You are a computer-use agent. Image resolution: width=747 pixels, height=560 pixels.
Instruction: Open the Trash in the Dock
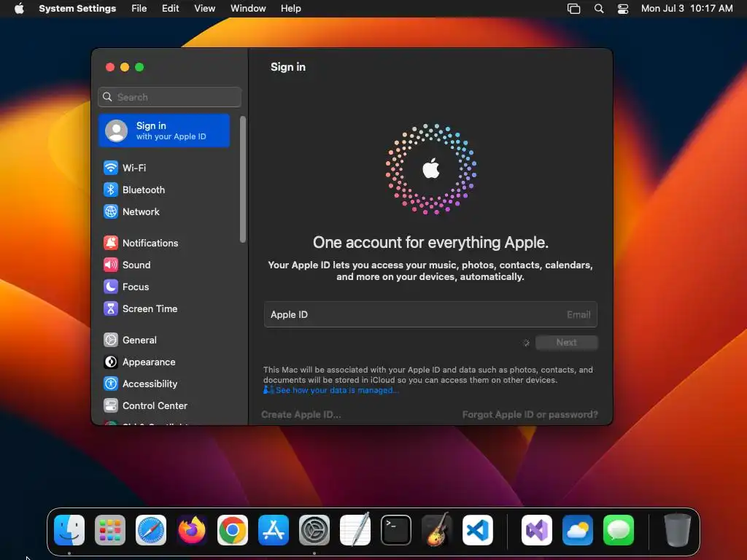point(678,530)
